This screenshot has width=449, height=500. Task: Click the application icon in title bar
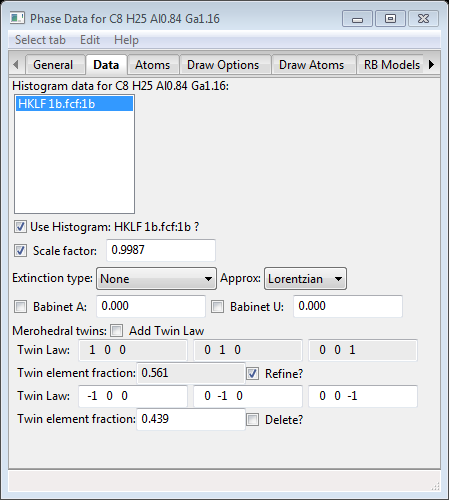coord(17,18)
